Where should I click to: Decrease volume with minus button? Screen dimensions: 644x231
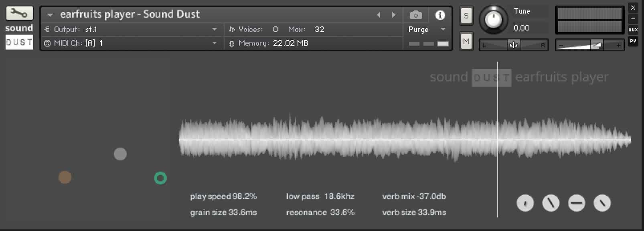click(x=561, y=45)
